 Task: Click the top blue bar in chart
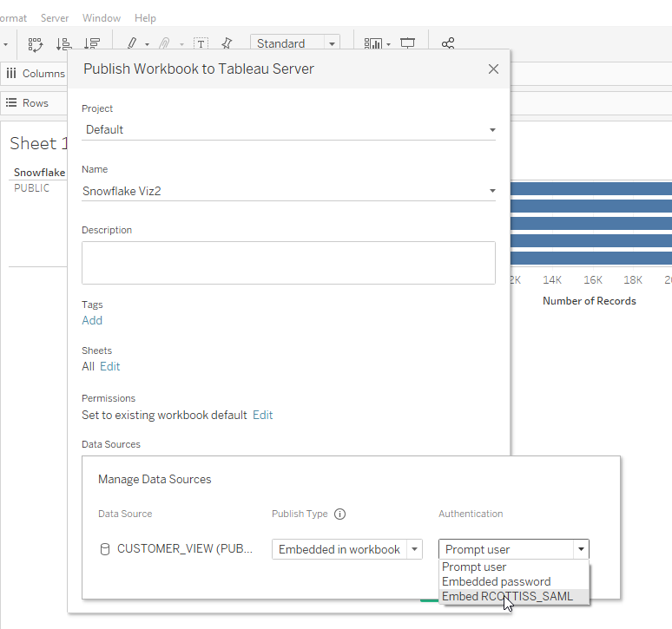[591, 188]
